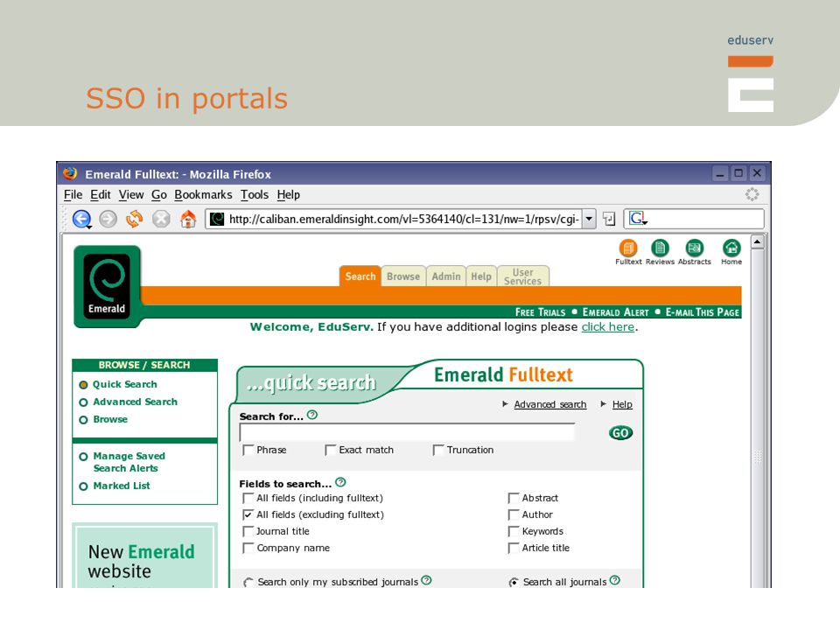Select Search all journals radio
Viewport: 840px width, 630px height.
point(514,583)
